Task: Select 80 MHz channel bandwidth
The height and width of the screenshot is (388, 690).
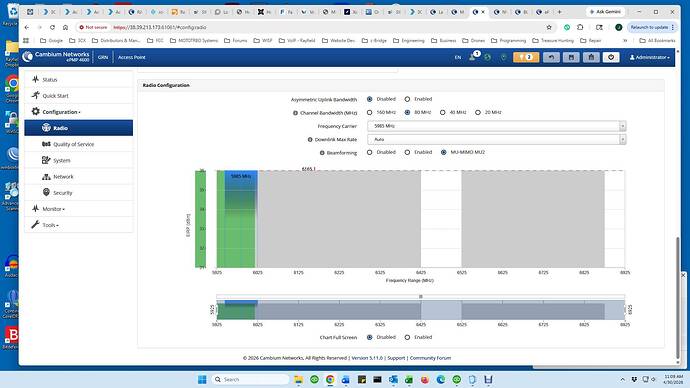Action: 407,113
